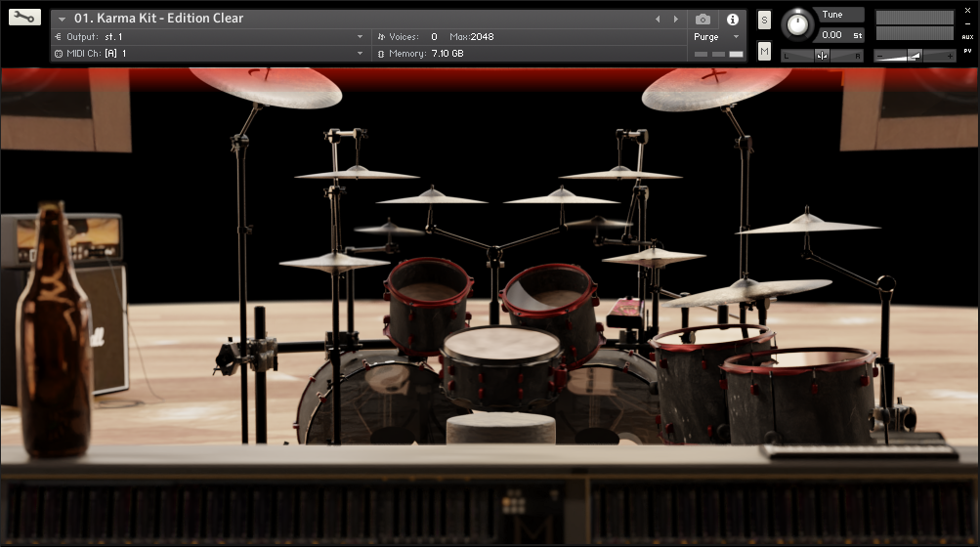
Task: Open the snapshot camera view
Action: click(703, 19)
